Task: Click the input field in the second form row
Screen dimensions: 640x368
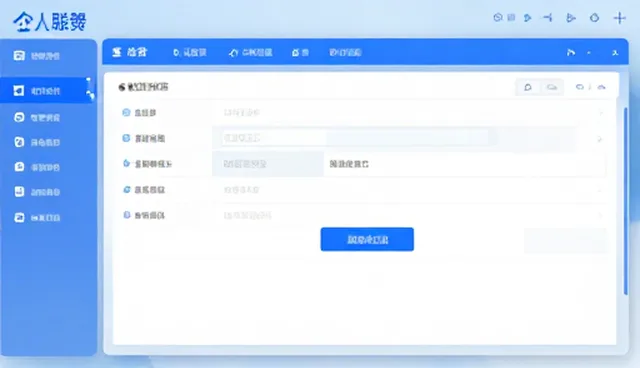Action: (x=355, y=138)
